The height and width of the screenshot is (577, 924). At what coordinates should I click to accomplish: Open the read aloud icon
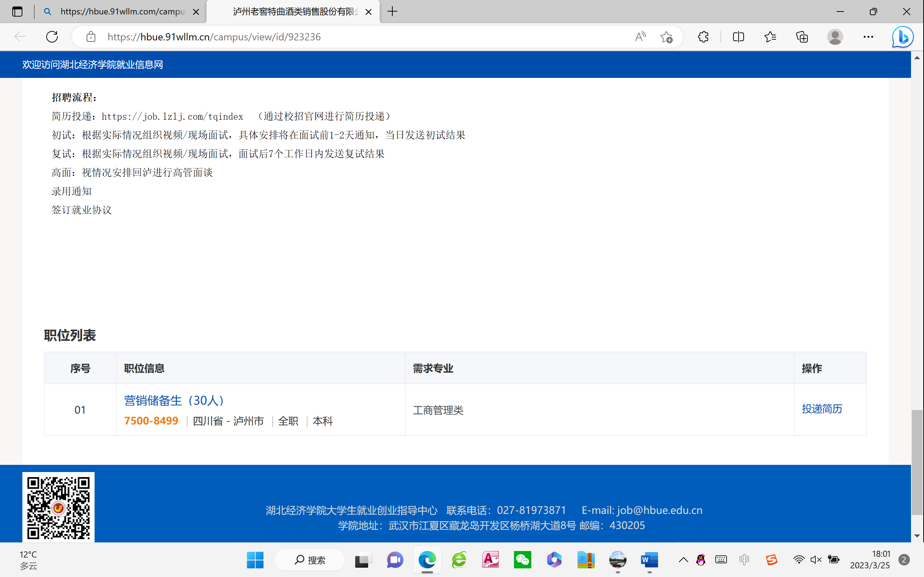640,37
